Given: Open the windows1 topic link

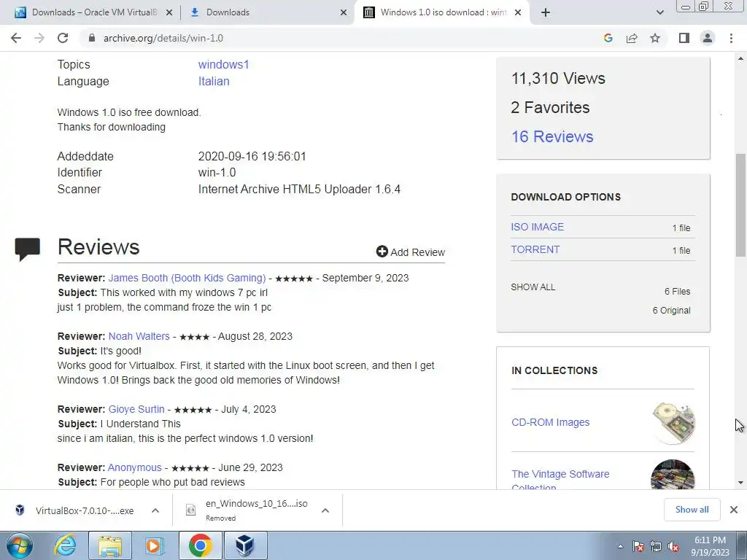Looking at the screenshot, I should 223,64.
